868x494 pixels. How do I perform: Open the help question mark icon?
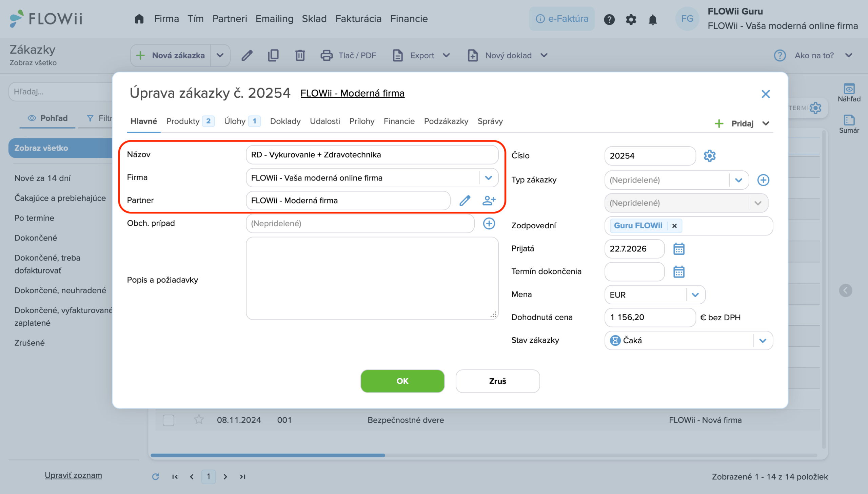point(609,19)
